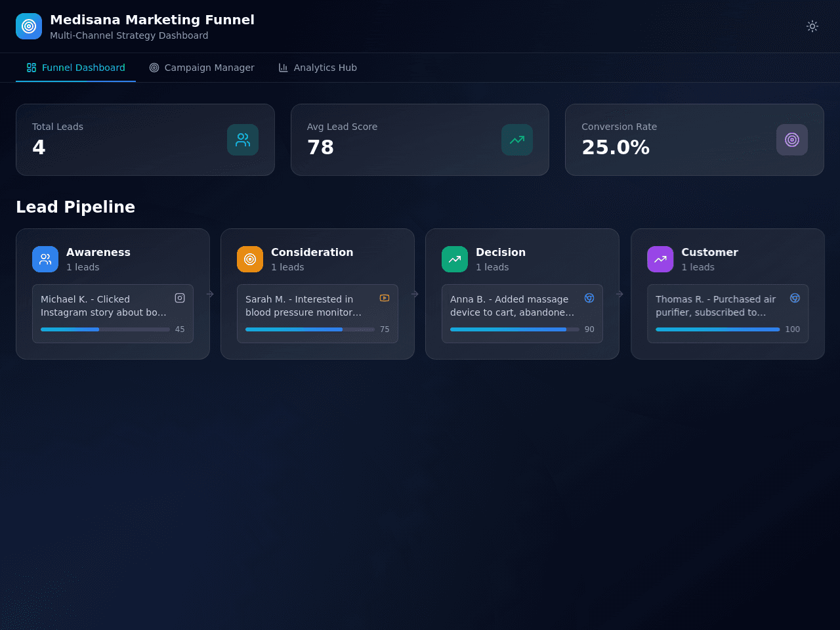840x630 pixels.
Task: Click the arrow between Awareness and Consideration
Action: (x=210, y=294)
